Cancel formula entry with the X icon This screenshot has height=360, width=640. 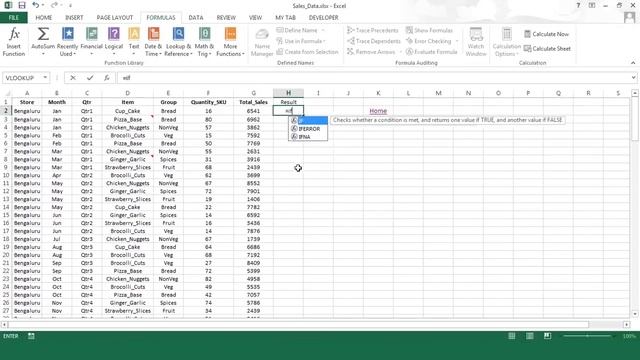(x=73, y=78)
